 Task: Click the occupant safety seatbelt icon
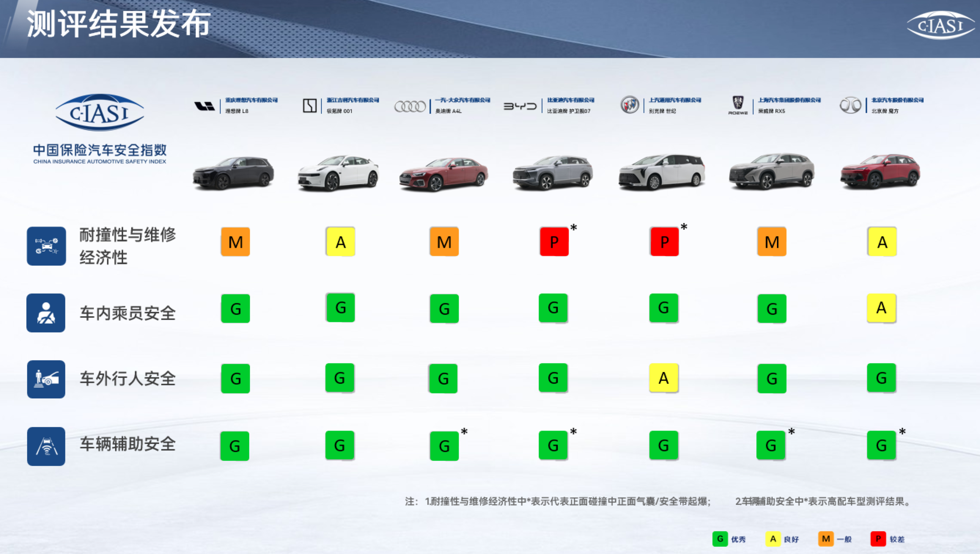(x=46, y=313)
